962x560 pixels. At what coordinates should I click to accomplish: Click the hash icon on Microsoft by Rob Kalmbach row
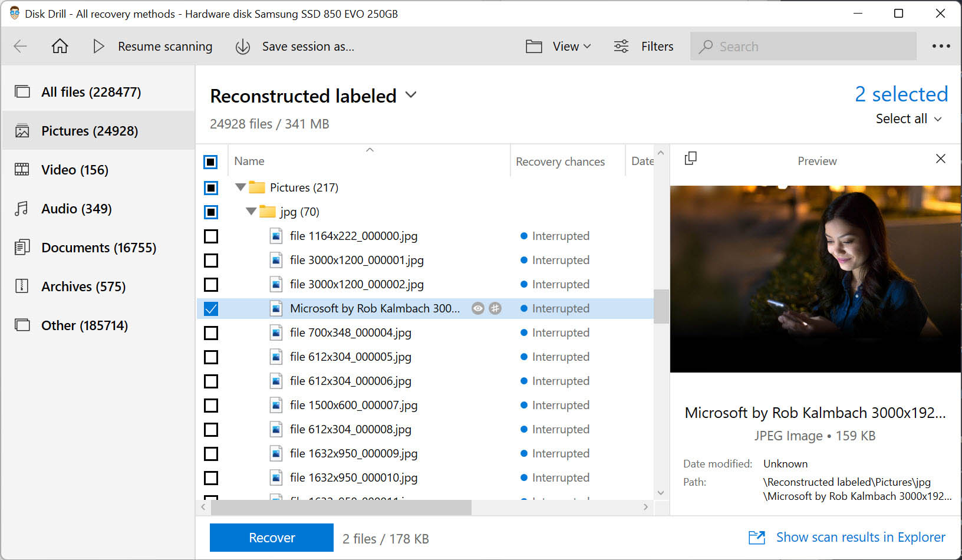pyautogui.click(x=495, y=308)
